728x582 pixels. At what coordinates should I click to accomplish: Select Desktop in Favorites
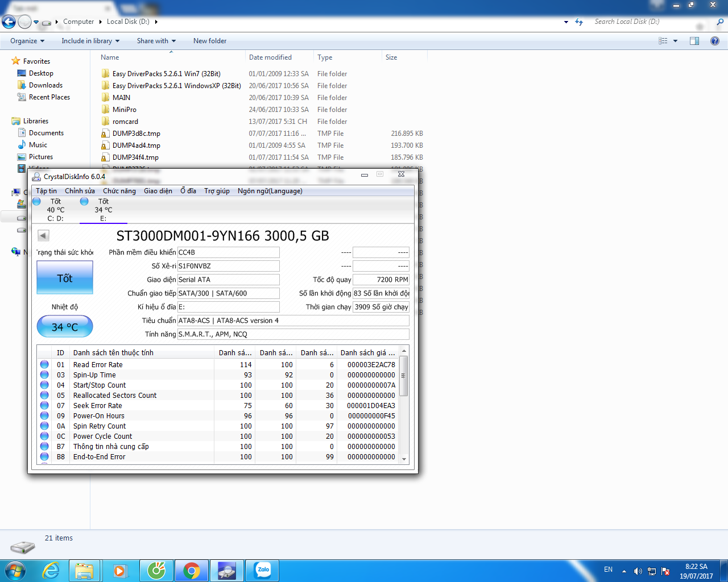(41, 73)
